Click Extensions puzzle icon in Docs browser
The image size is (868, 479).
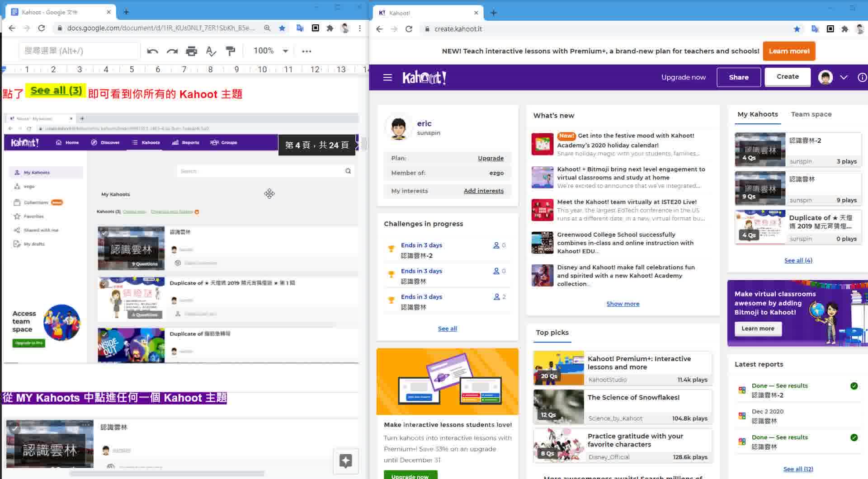[x=330, y=28]
